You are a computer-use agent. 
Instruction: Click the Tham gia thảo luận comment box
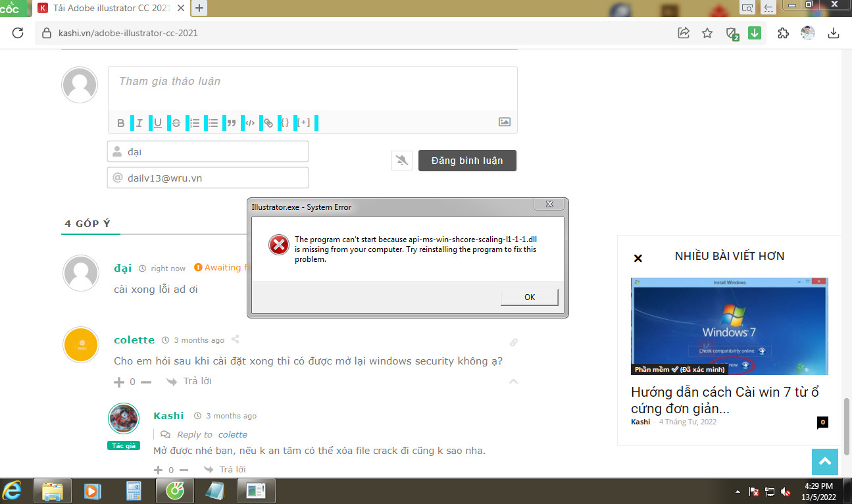(x=313, y=88)
